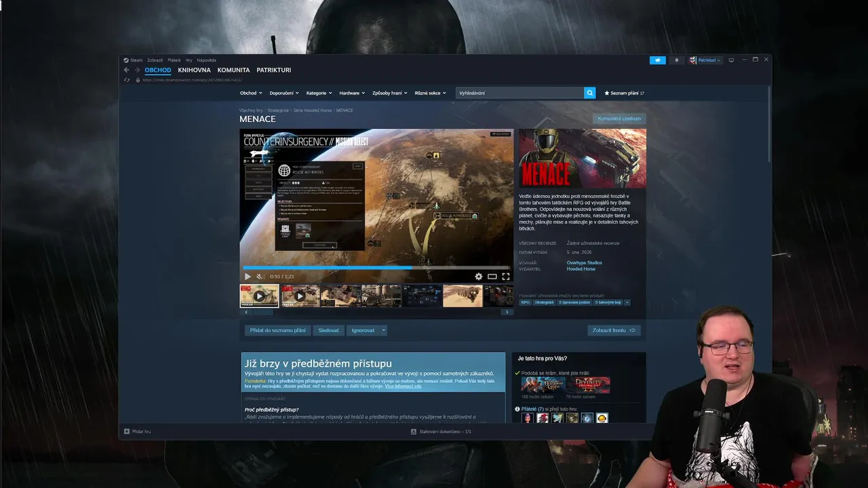This screenshot has width=868, height=488.
Task: Open the Zobrazit menu
Action: click(155, 60)
